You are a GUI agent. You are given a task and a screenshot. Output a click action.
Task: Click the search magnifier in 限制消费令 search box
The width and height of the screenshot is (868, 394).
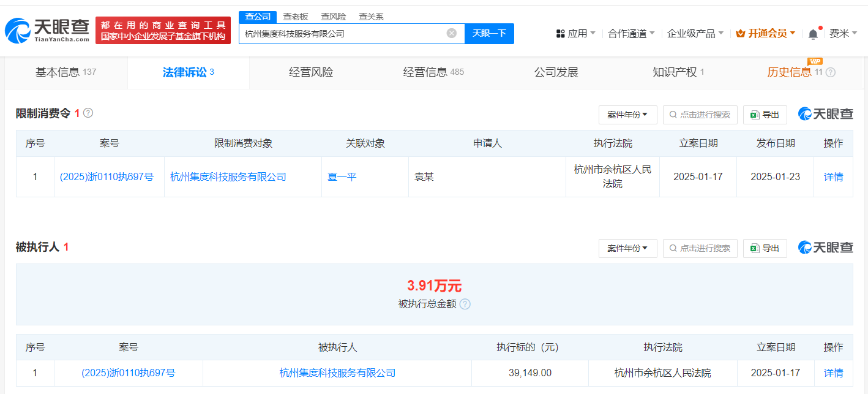(x=673, y=115)
